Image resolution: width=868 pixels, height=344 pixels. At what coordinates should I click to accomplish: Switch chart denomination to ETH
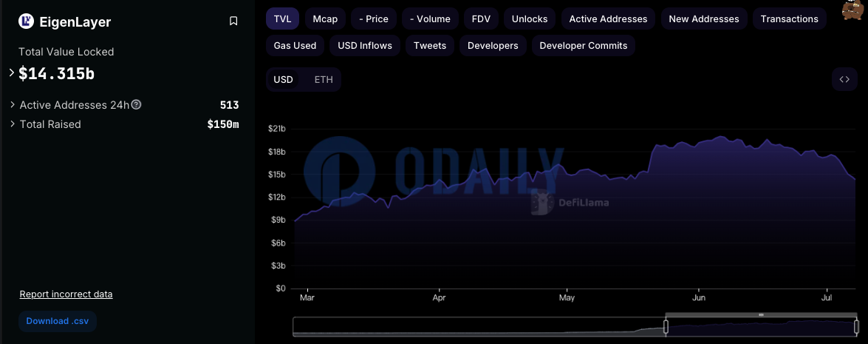324,79
